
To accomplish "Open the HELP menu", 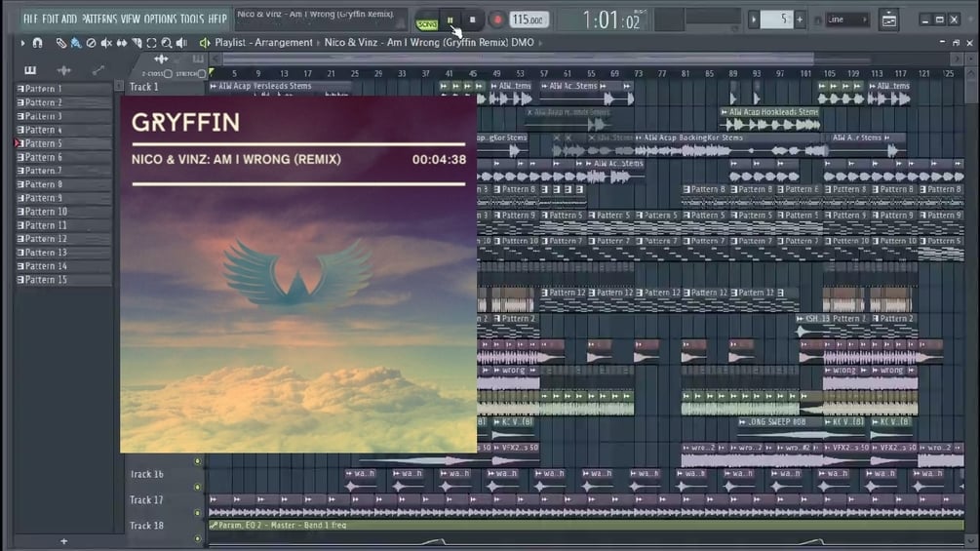I will pyautogui.click(x=217, y=20).
